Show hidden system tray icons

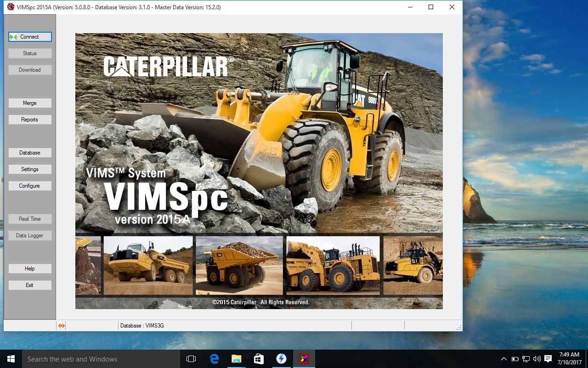coord(504,359)
